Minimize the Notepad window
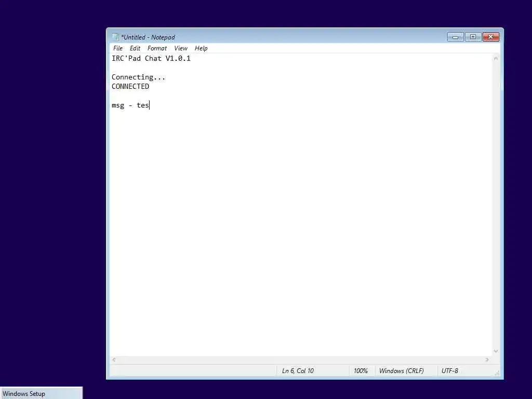 pos(455,37)
